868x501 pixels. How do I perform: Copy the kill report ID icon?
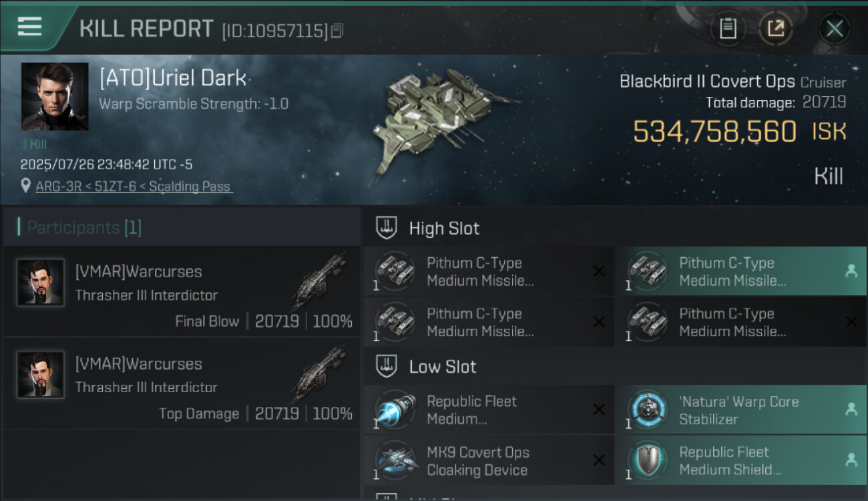coord(337,30)
